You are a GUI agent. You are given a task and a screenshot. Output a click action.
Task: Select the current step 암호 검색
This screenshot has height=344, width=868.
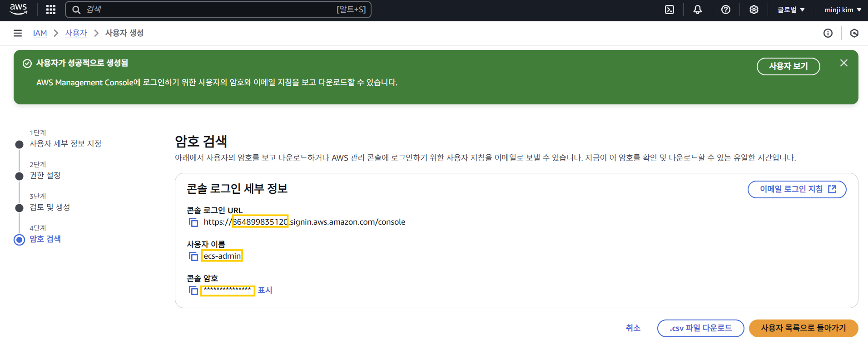45,239
